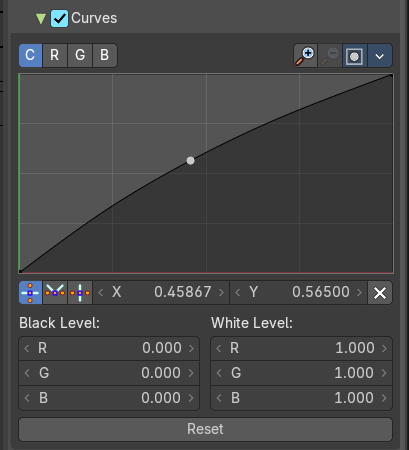The image size is (409, 450).
Task: Click the Y value field 0.56500
Action: 298,293
